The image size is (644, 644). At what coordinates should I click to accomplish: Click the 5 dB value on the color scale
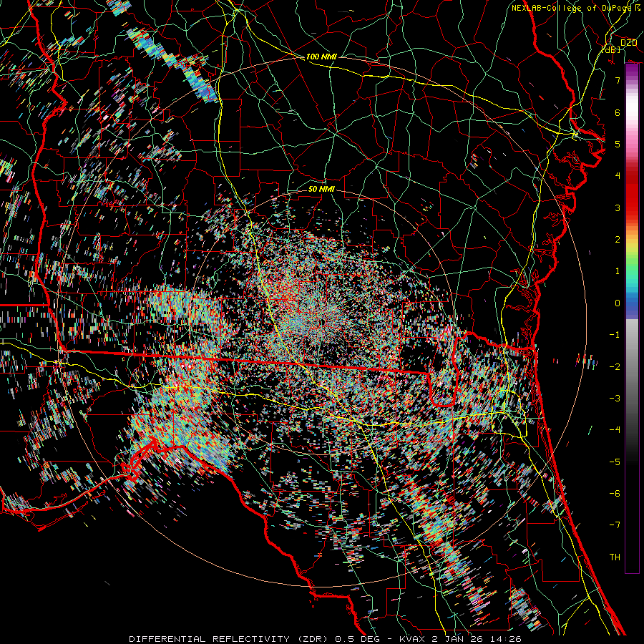(618, 144)
